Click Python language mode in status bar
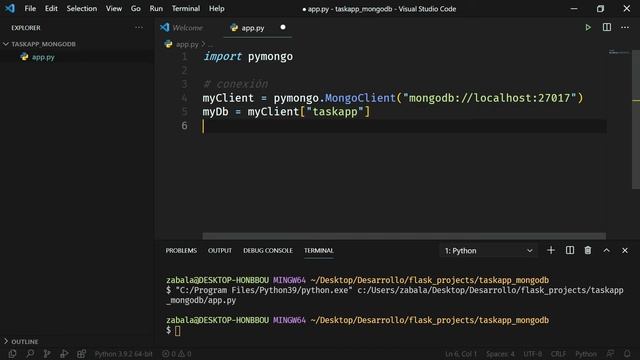 (x=586, y=354)
